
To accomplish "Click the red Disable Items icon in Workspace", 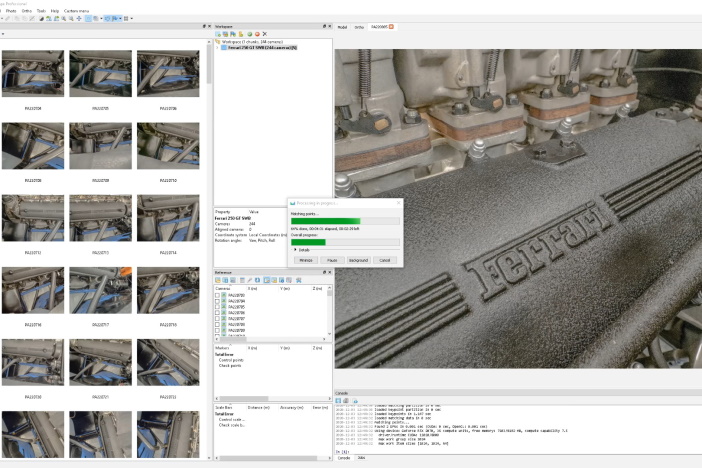I will coord(257,34).
